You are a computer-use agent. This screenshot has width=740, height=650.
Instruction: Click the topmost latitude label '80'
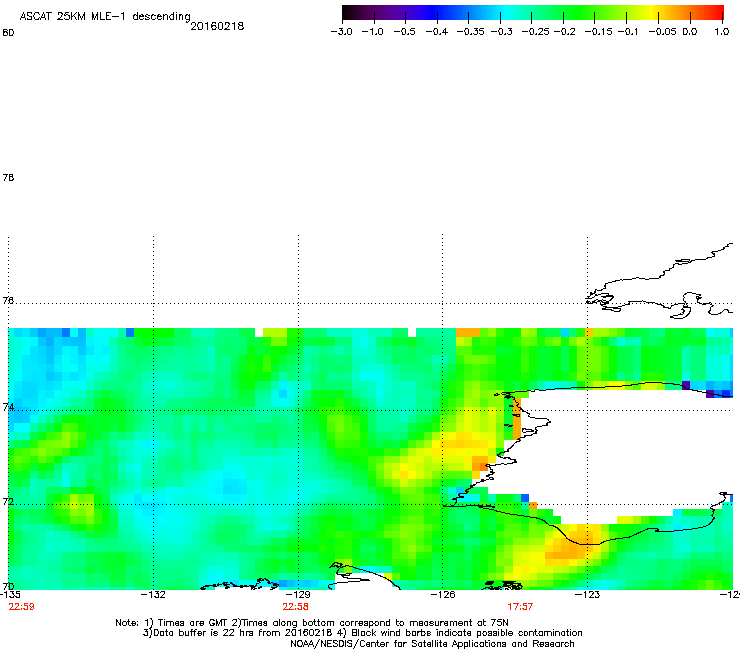coord(8,33)
